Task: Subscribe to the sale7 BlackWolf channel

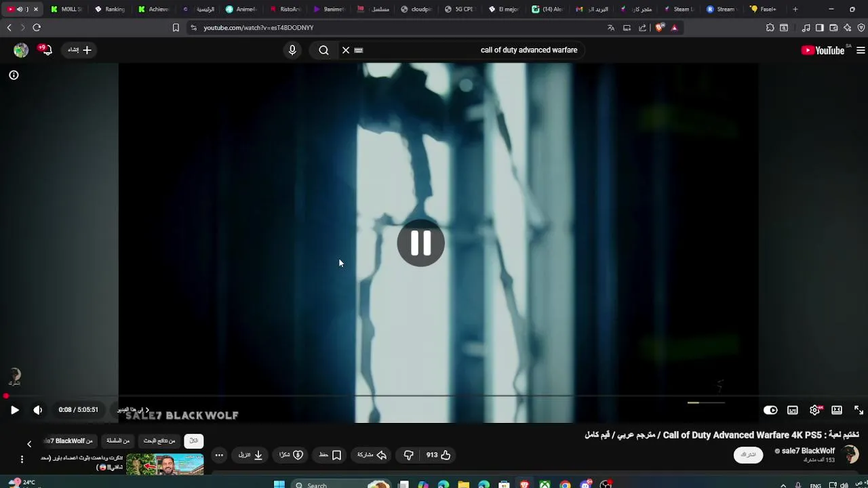Action: [x=748, y=455]
